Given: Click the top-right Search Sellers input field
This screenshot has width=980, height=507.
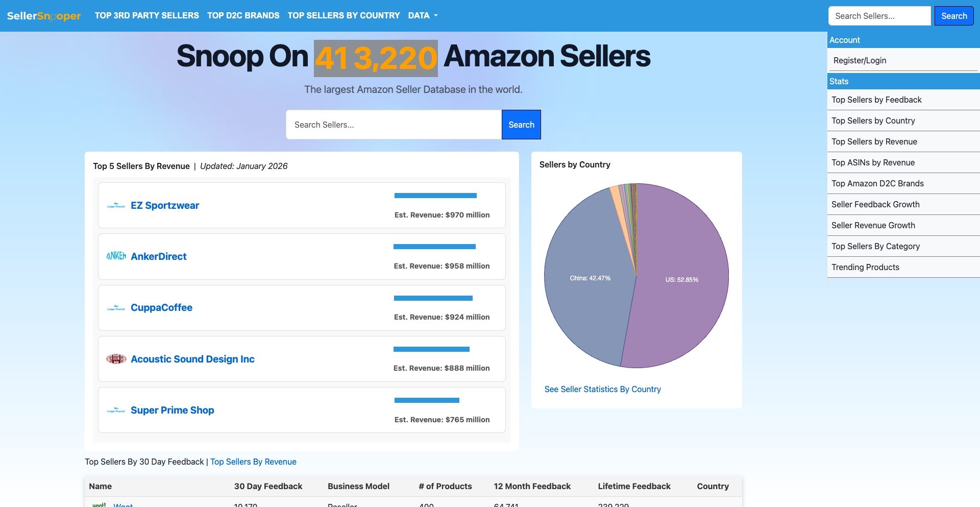Looking at the screenshot, I should pyautogui.click(x=879, y=15).
